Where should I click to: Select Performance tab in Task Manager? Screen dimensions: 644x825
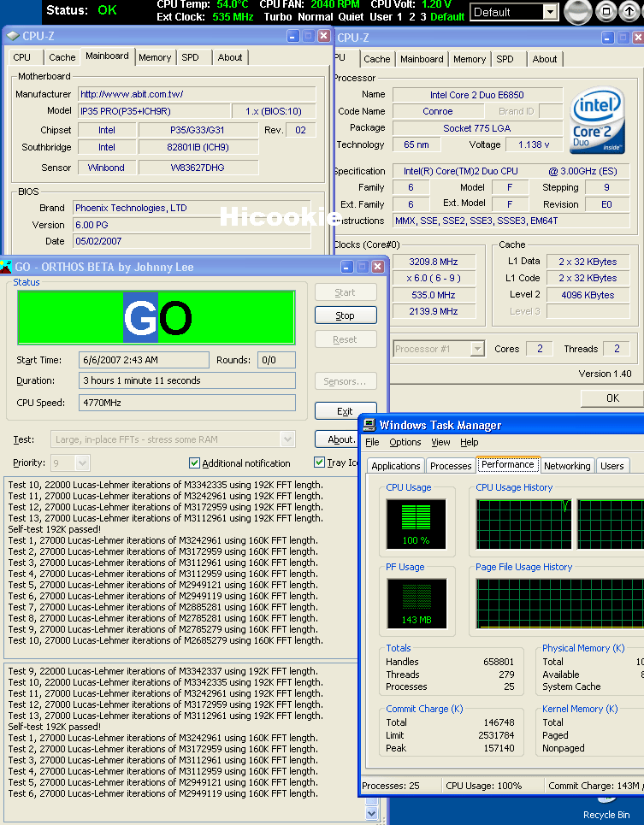tap(508, 464)
